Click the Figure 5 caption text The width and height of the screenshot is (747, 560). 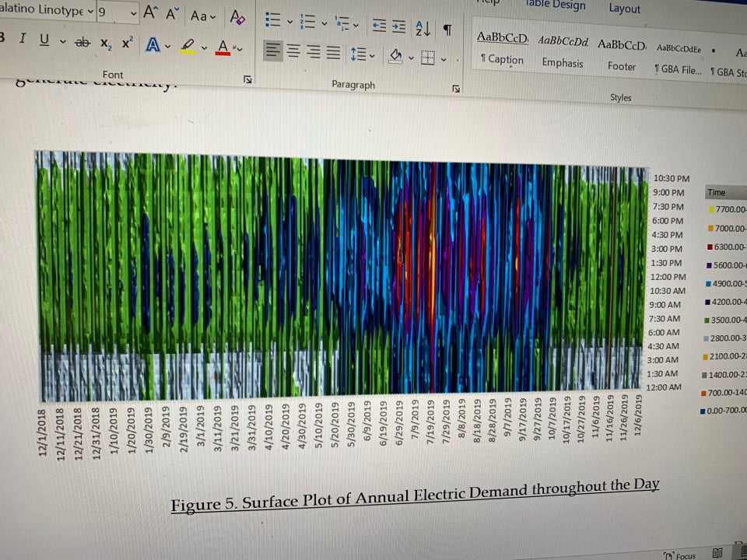pyautogui.click(x=415, y=495)
